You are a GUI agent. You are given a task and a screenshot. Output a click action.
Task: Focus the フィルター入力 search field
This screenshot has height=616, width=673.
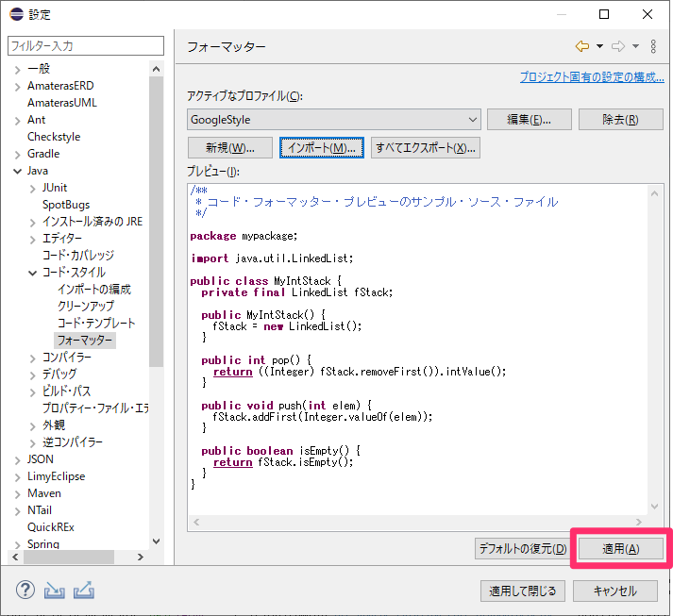click(86, 46)
